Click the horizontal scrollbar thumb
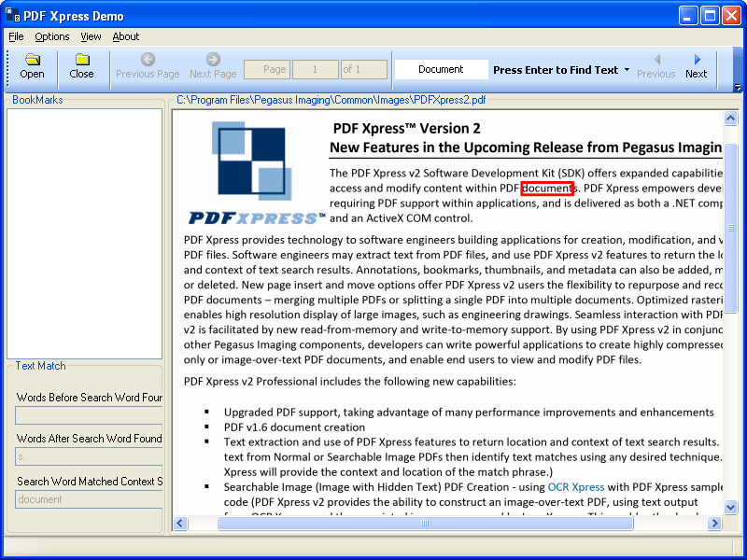The image size is (747, 560). [425, 524]
